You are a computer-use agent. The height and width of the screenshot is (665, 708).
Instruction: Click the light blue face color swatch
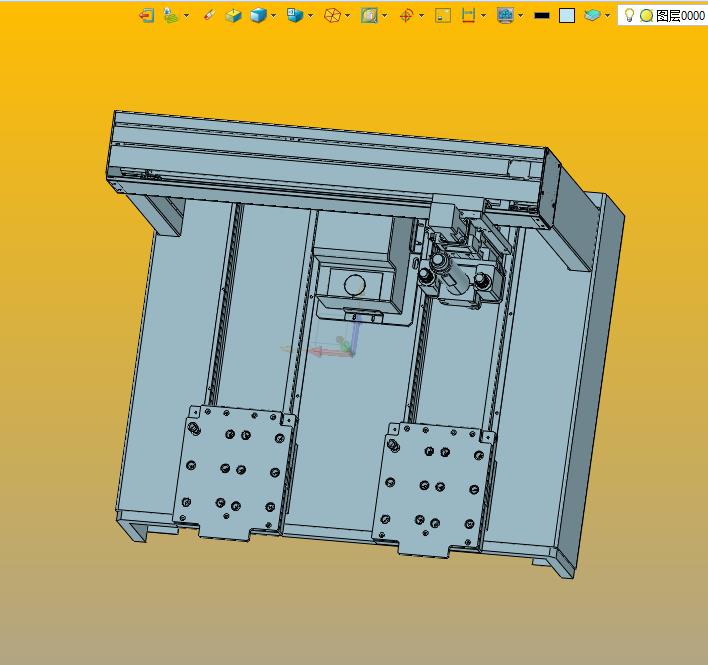567,16
